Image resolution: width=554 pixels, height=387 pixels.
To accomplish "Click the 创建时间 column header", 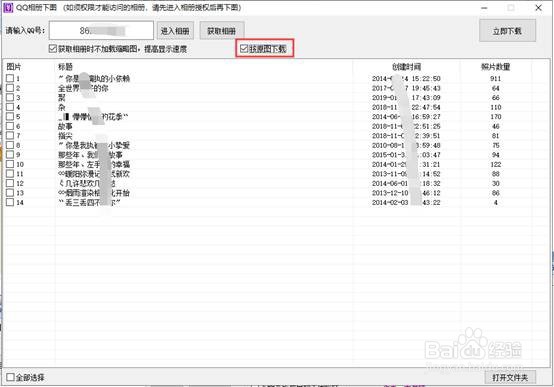I will pos(406,66).
